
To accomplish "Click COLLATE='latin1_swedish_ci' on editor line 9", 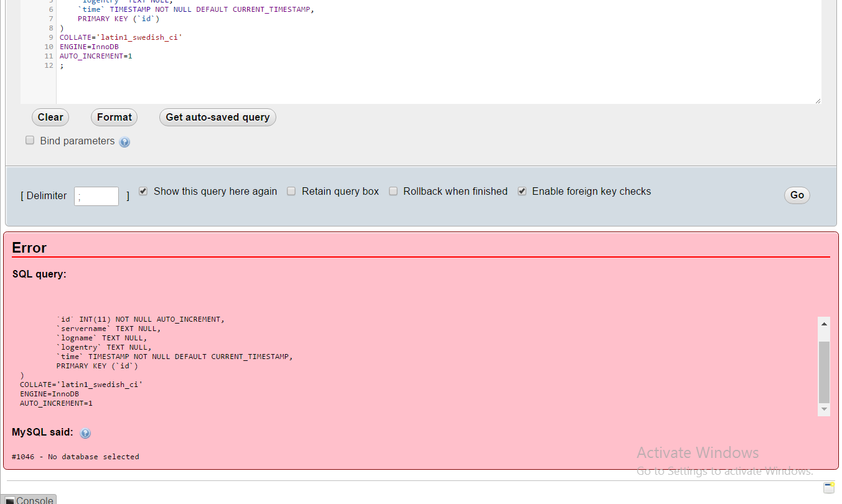I will (121, 37).
